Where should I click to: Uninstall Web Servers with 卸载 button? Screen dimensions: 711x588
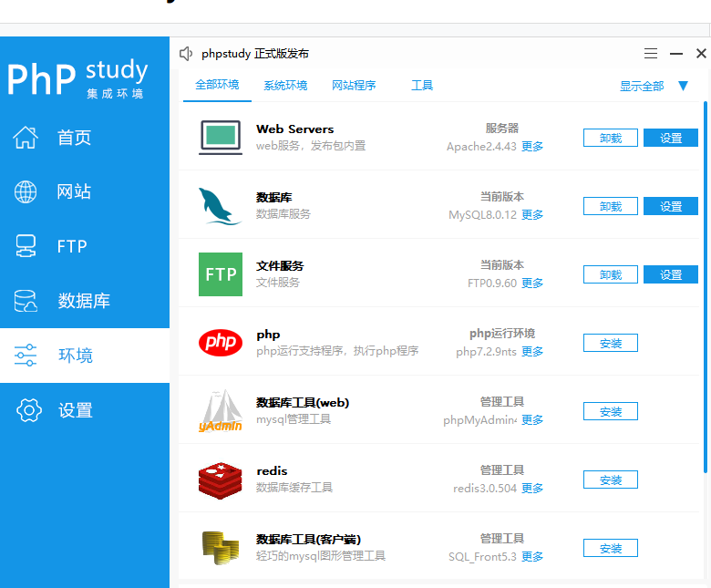click(x=611, y=138)
